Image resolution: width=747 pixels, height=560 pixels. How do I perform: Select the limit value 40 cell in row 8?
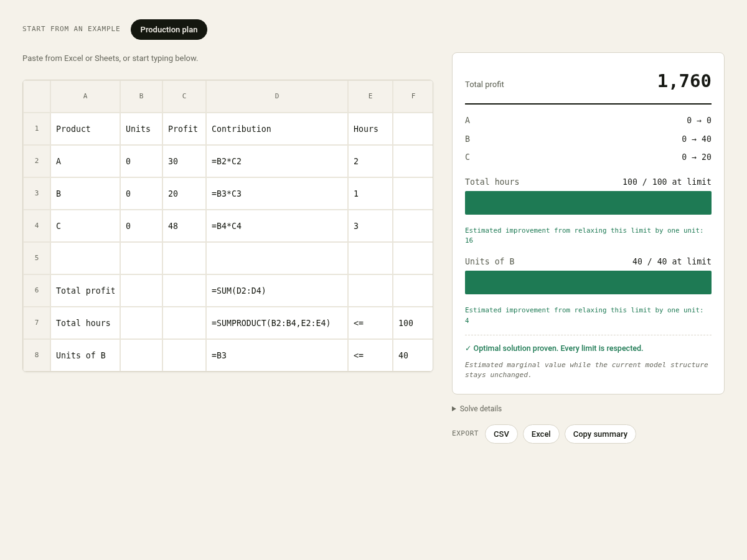coord(413,355)
